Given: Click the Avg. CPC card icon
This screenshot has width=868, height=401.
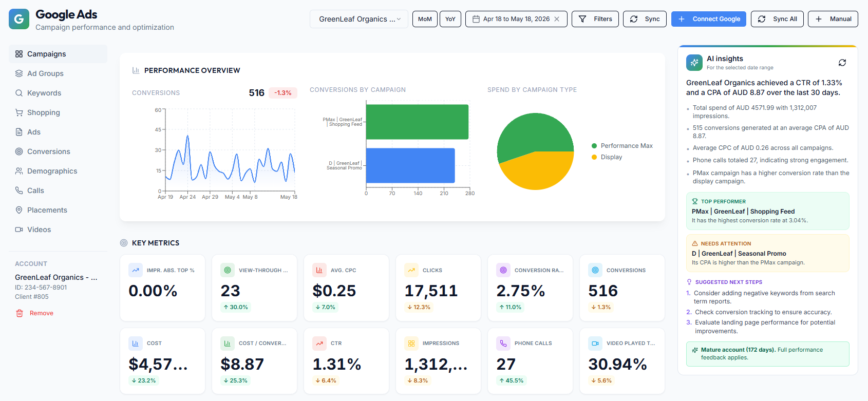Looking at the screenshot, I should click(319, 270).
